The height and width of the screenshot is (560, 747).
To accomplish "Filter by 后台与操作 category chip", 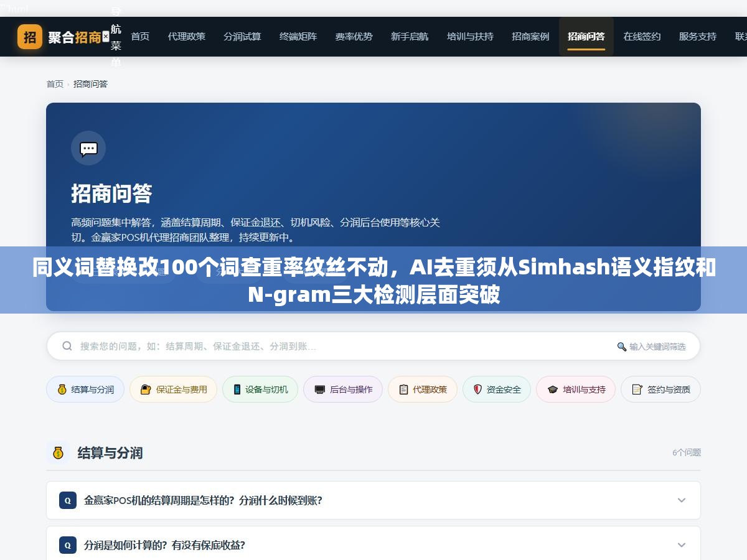I will click(x=343, y=390).
